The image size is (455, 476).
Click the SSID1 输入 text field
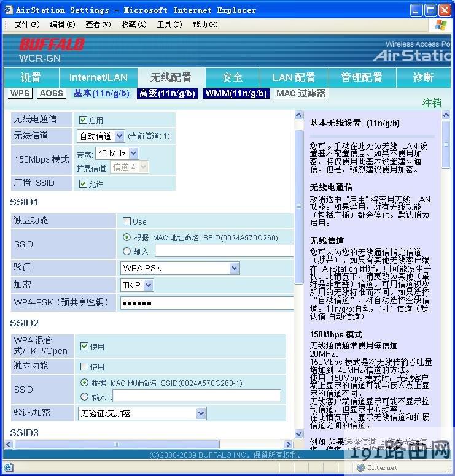pos(224,251)
